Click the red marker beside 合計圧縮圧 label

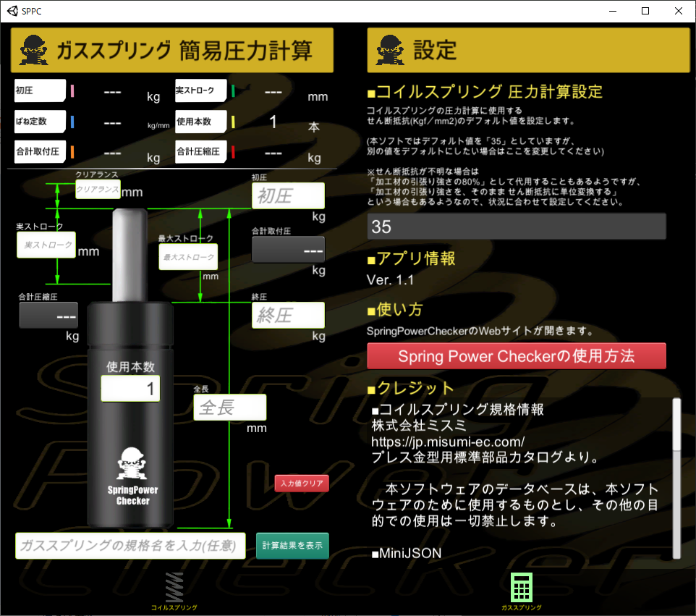pos(233,152)
